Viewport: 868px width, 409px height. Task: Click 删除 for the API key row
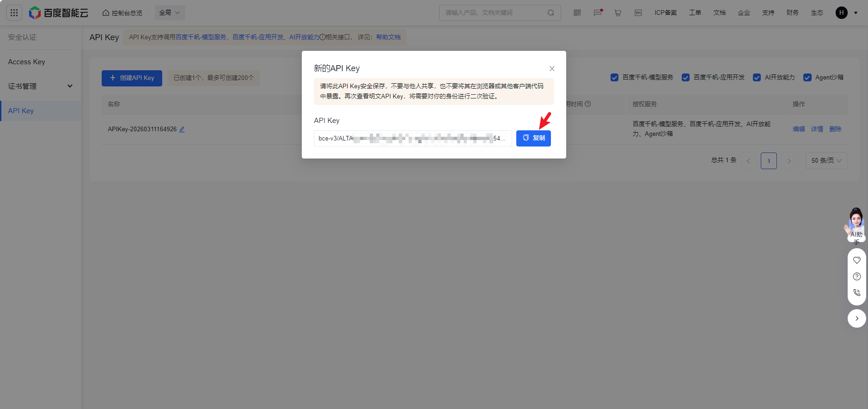(835, 129)
